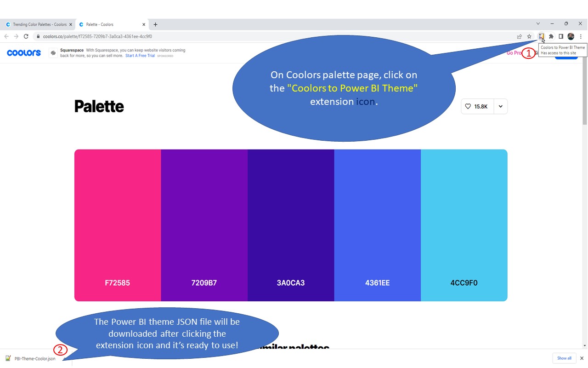This screenshot has width=588, height=368.
Task: Open the PBI-Theme-Coolor.json download
Action: point(34,358)
